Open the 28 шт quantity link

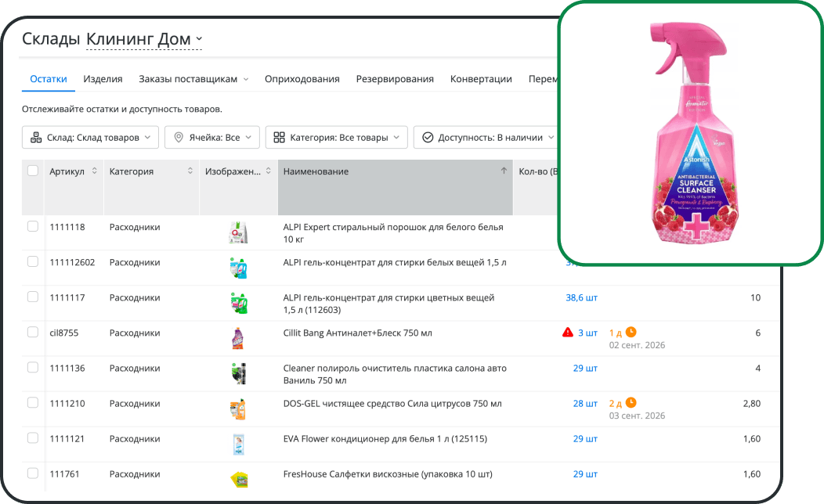585,403
